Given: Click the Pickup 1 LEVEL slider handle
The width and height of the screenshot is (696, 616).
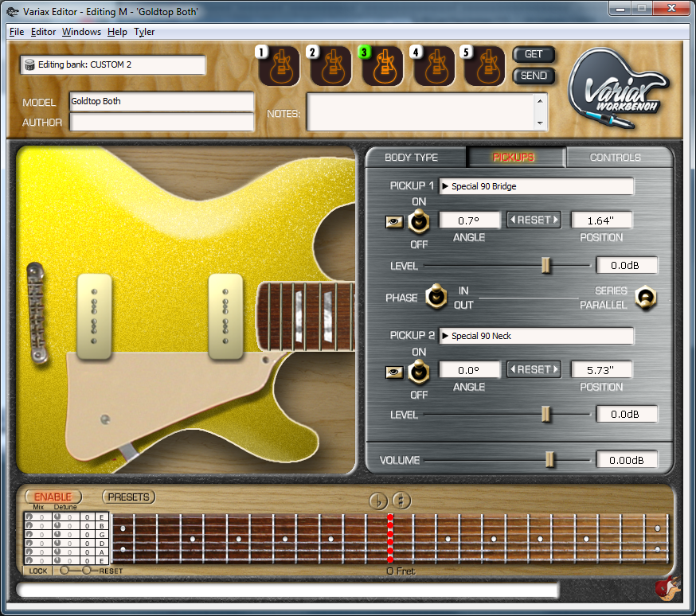Looking at the screenshot, I should [x=545, y=265].
